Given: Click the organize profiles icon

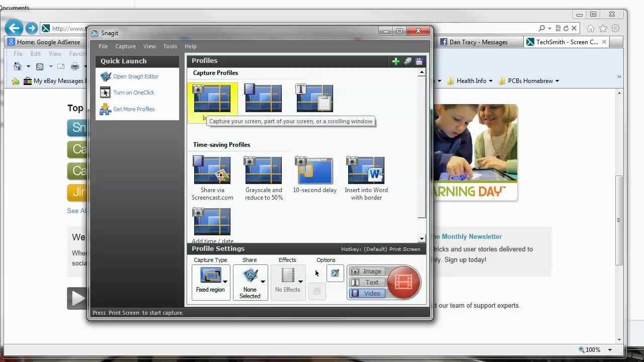Looking at the screenshot, I should pyautogui.click(x=408, y=61).
